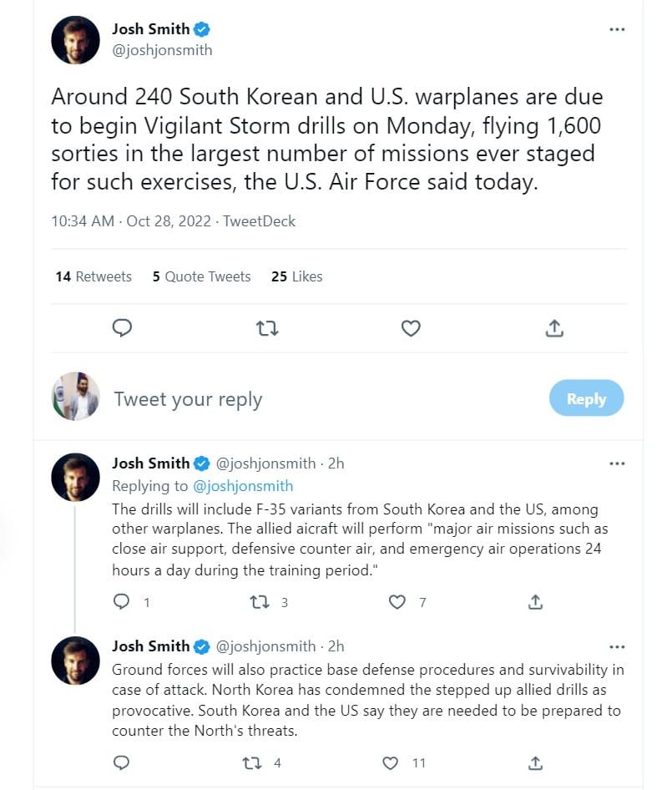View the 5 Quote Tweets
Image resolution: width=672 pixels, height=790 pixels.
[x=200, y=276]
